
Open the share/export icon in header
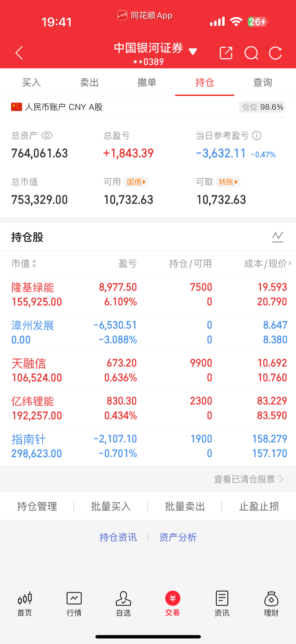[226, 53]
